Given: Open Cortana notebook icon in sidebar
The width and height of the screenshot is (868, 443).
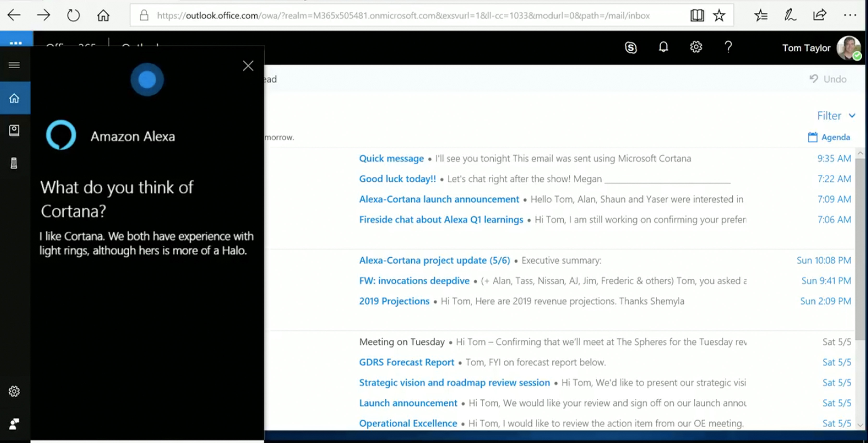Looking at the screenshot, I should pyautogui.click(x=14, y=130).
